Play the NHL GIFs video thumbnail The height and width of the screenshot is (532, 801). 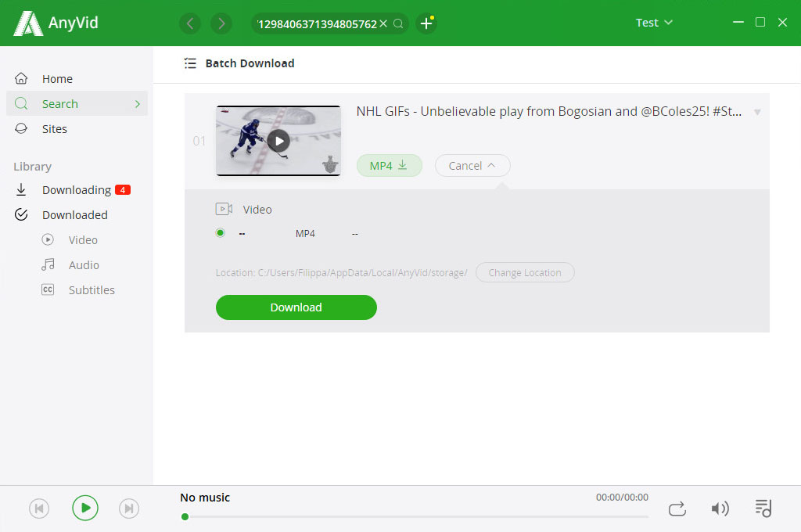pos(278,141)
